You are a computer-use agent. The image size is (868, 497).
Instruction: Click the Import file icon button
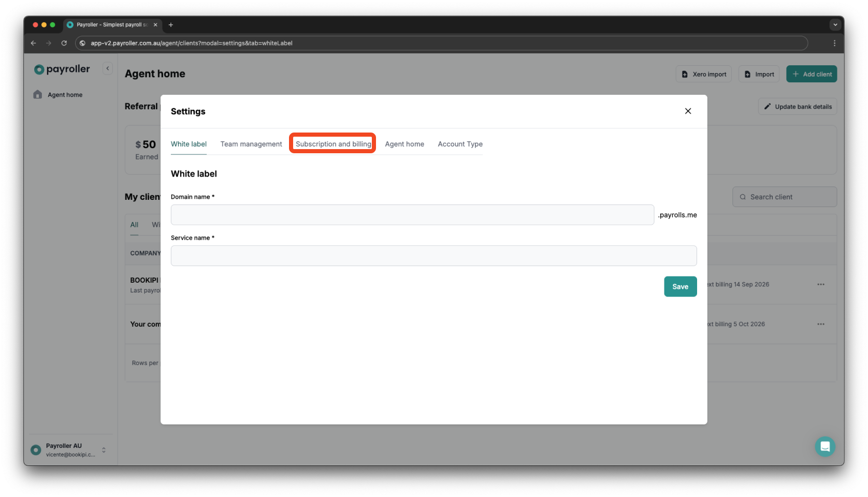pyautogui.click(x=747, y=74)
